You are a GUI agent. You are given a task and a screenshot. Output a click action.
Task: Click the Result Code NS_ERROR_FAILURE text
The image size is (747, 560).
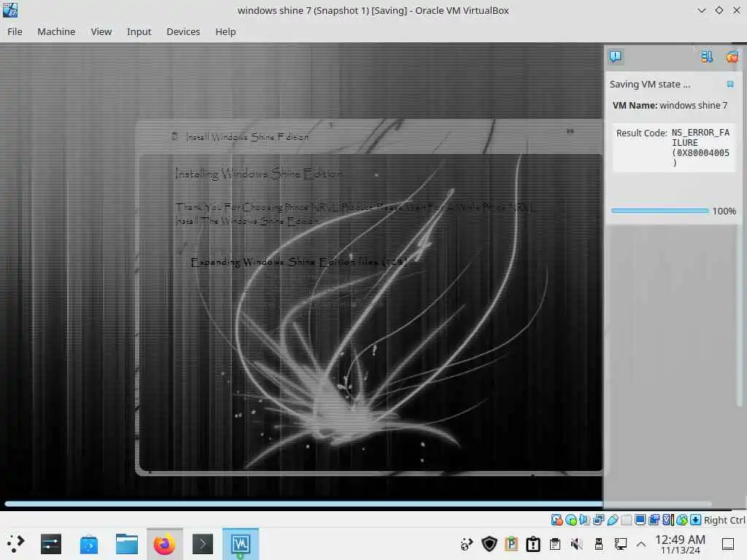673,147
